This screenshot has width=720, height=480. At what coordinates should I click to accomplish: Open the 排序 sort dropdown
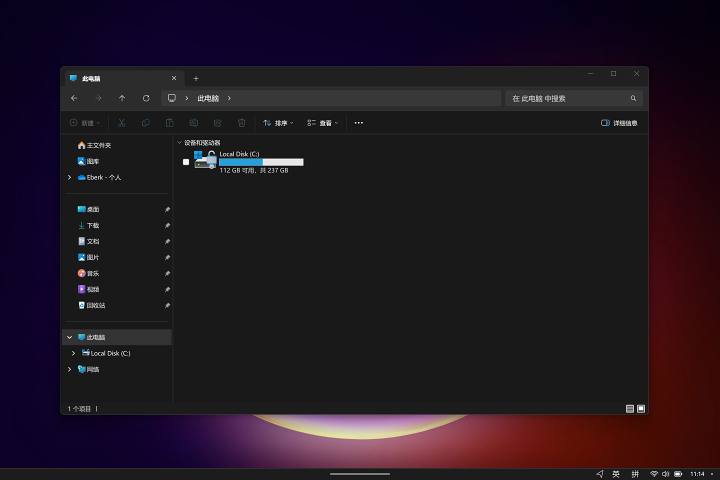click(x=278, y=123)
